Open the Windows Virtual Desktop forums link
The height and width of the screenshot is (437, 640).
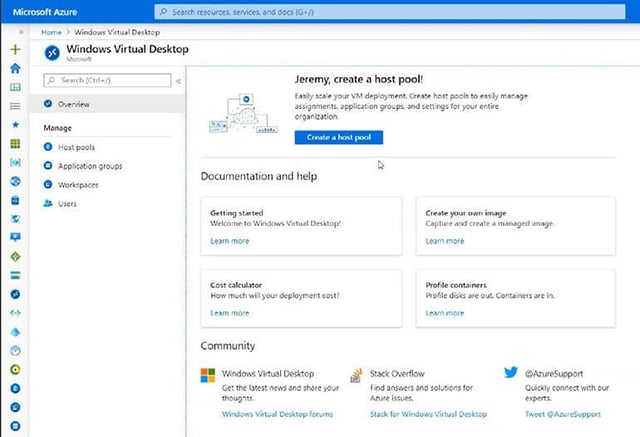click(277, 414)
